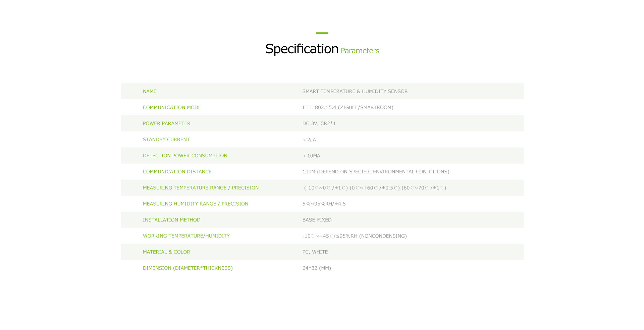Click the DC 3V, CR2*1 value
The width and height of the screenshot is (644, 330).
pyautogui.click(x=319, y=123)
